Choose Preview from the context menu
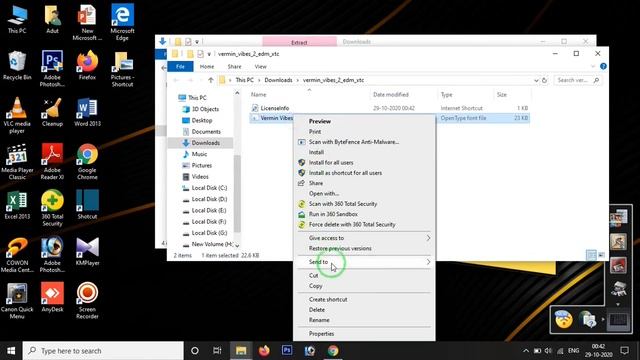Viewport: 640px width, 360px height. coord(364,121)
